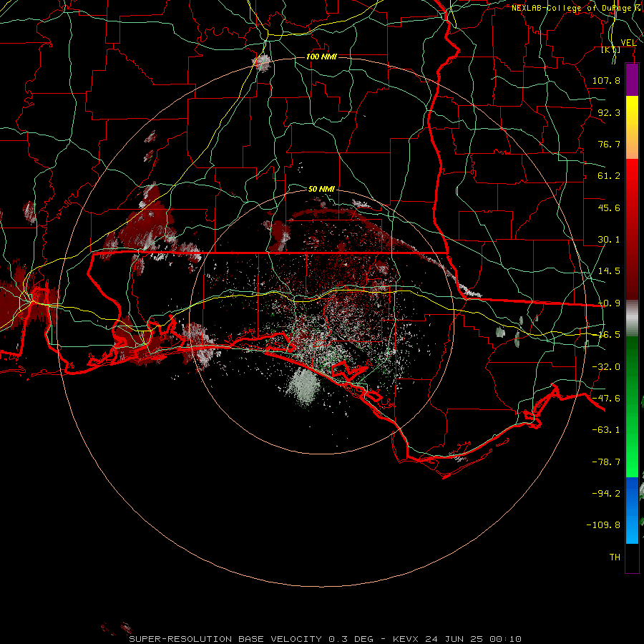Click the "50 NMI" range ring label

click(321, 189)
